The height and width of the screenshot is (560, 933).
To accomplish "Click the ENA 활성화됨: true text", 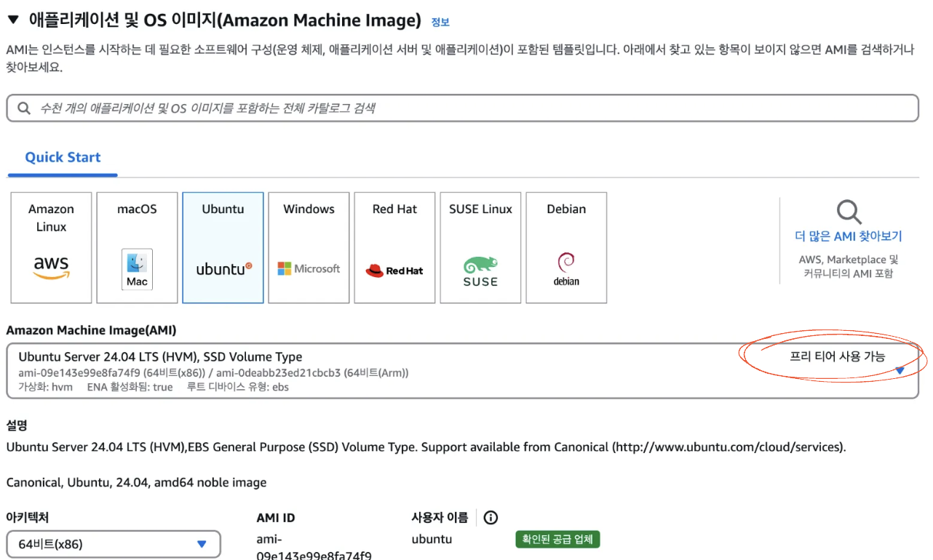I will coord(130,387).
